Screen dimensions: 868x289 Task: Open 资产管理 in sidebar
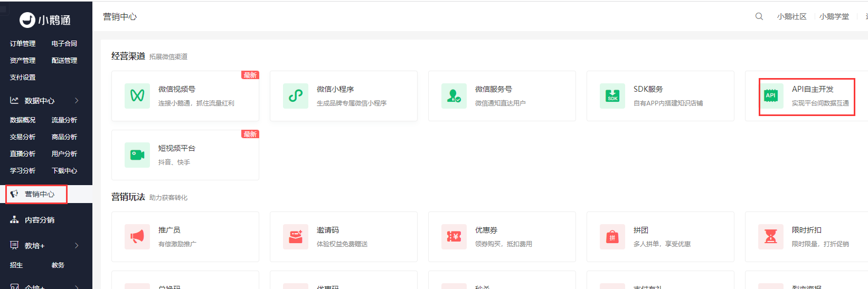click(x=23, y=61)
